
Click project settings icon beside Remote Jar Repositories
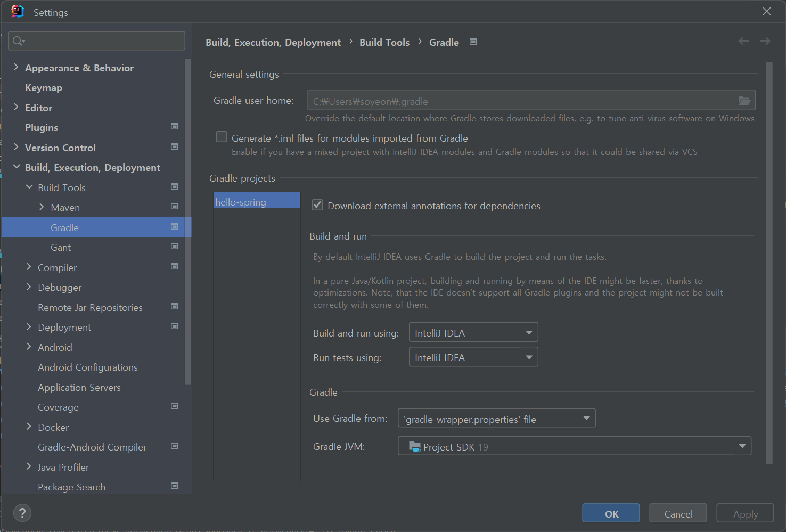tap(174, 306)
